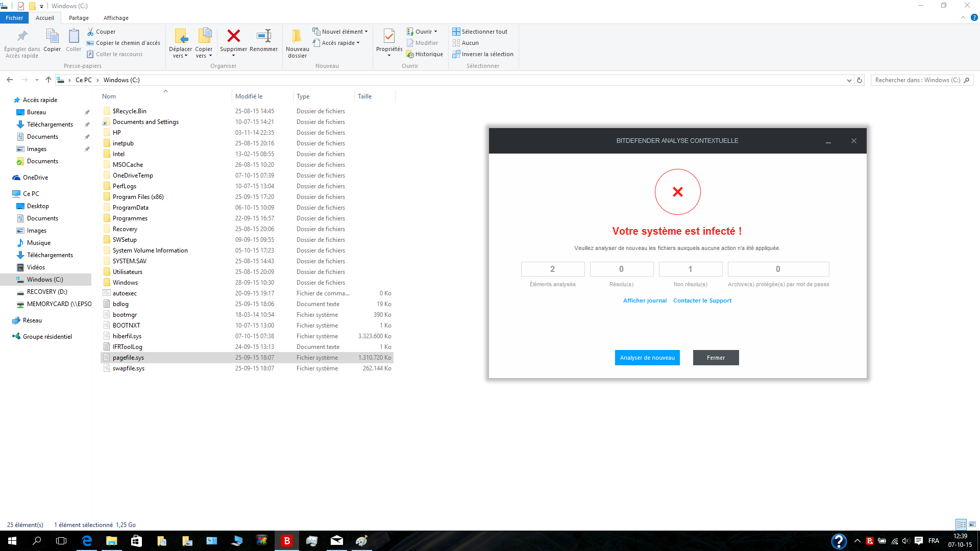Image resolution: width=980 pixels, height=551 pixels.
Task: Click Analyser de nouveau button
Action: 647,358
